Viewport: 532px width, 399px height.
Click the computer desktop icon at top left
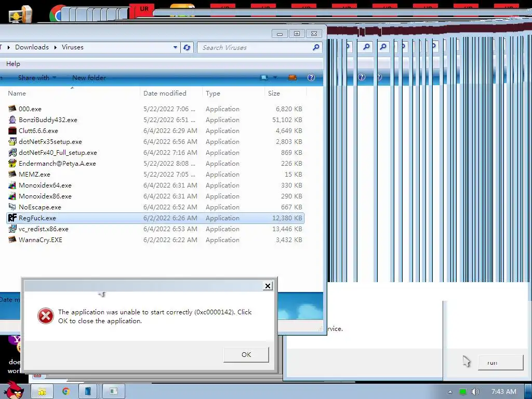(x=20, y=14)
